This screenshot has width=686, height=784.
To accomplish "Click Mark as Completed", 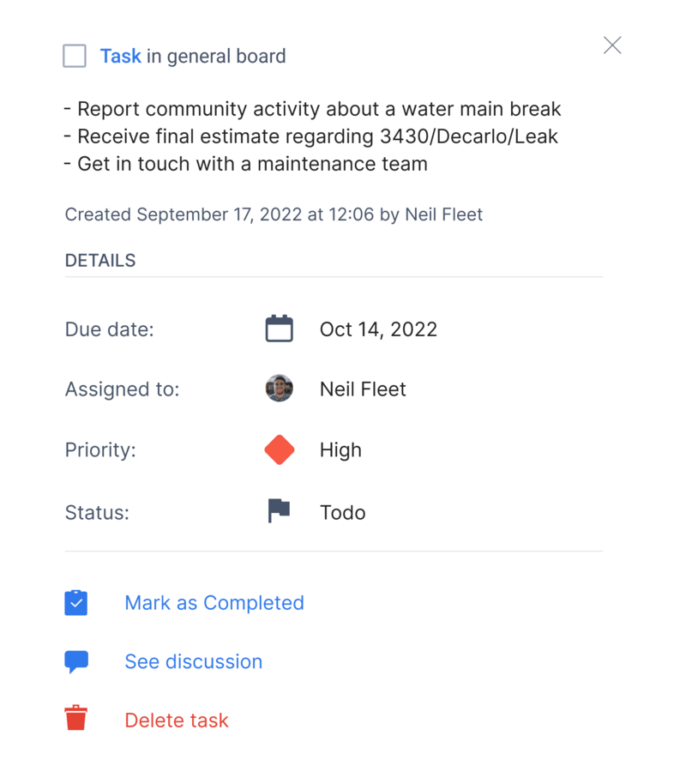I will coord(214,602).
